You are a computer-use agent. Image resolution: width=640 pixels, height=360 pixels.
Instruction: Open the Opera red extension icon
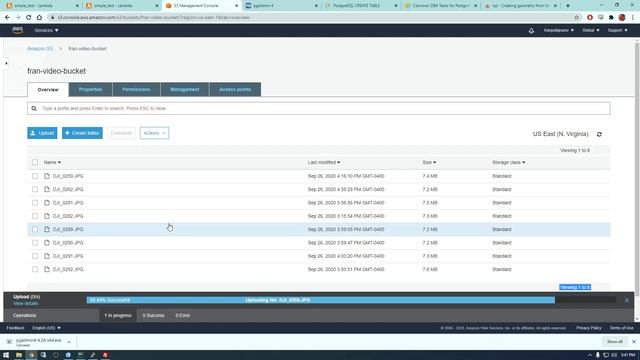pos(590,18)
